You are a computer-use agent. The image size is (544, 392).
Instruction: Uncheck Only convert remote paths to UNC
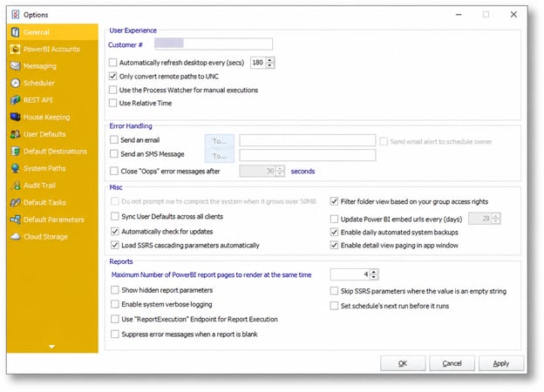(112, 76)
